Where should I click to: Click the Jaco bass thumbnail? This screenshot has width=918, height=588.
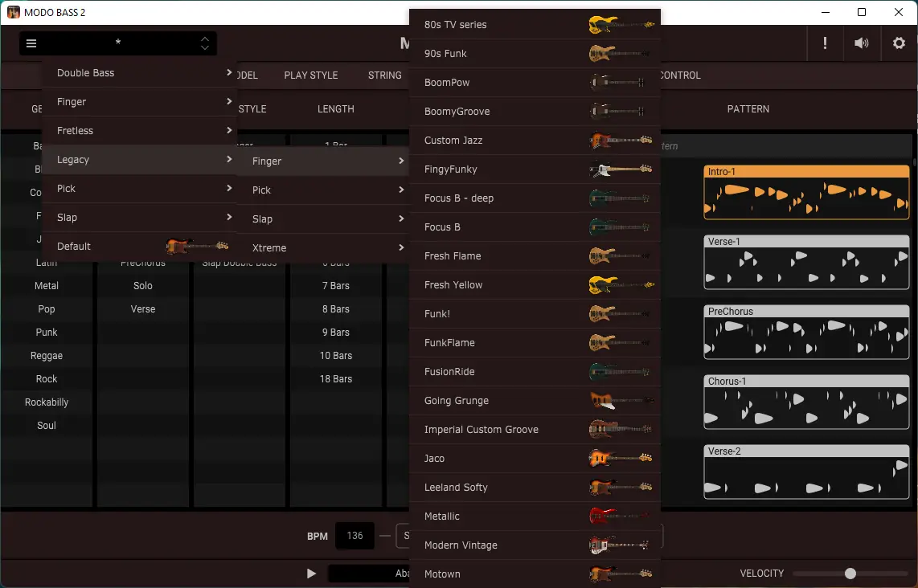click(621, 458)
